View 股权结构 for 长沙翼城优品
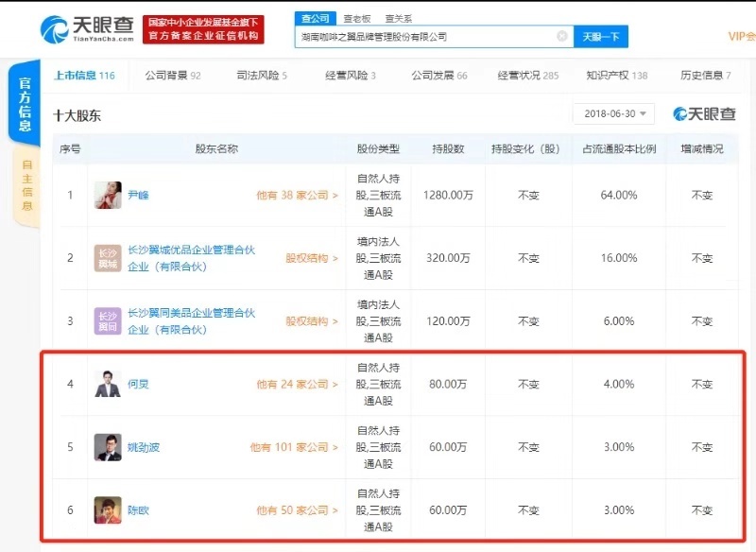Viewport: 756px width, 552px height. click(312, 258)
